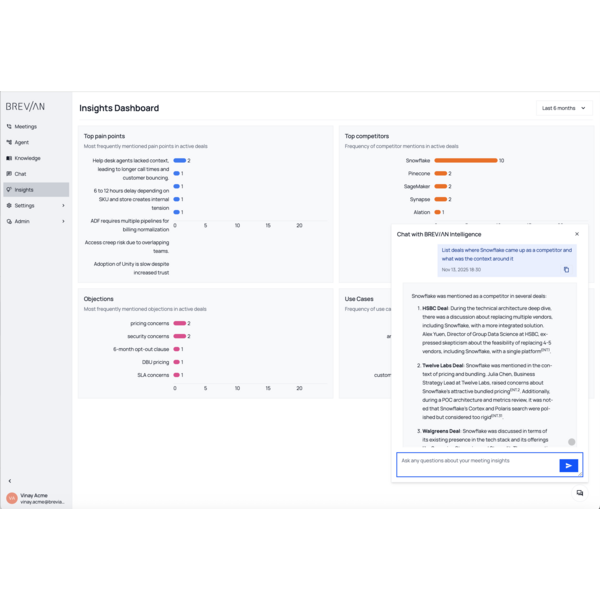The height and width of the screenshot is (600, 600).
Task: Click the ENT.2 citation after bundled pricing
Action: pyautogui.click(x=515, y=390)
